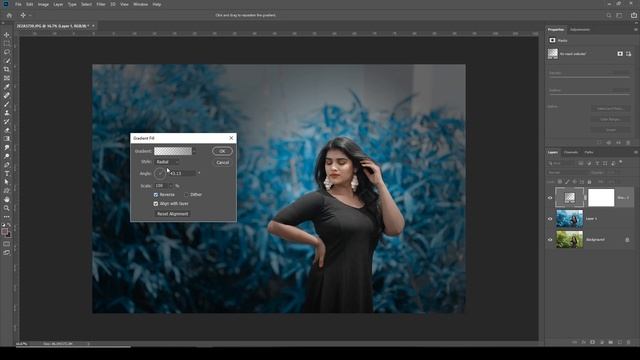Switch to the Channels tab
Image resolution: width=640 pixels, height=360 pixels.
[x=571, y=152]
